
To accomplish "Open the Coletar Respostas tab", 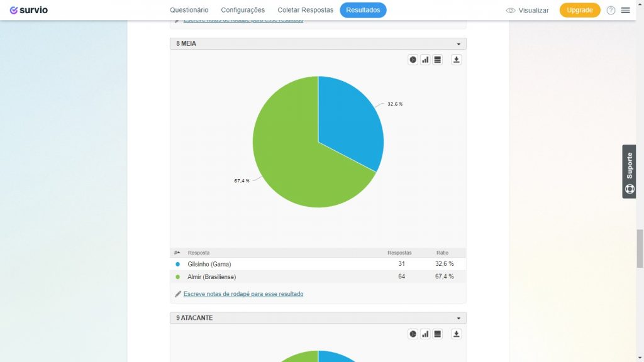I will click(305, 10).
